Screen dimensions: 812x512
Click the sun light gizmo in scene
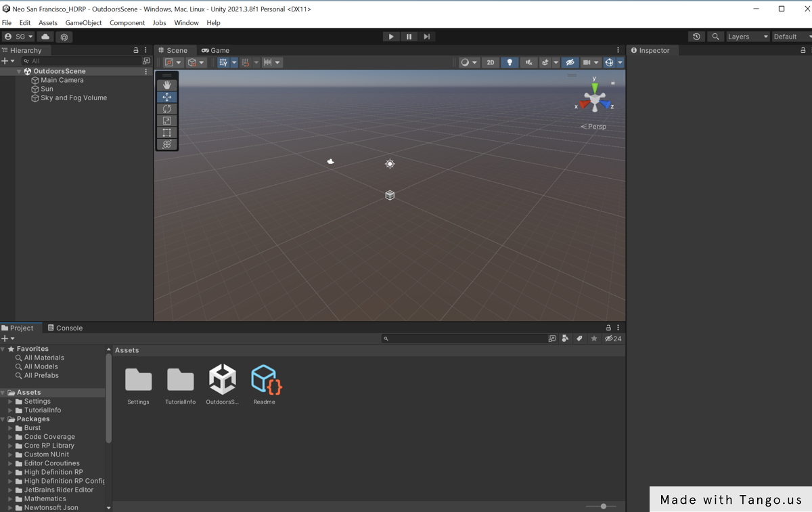[x=390, y=164]
